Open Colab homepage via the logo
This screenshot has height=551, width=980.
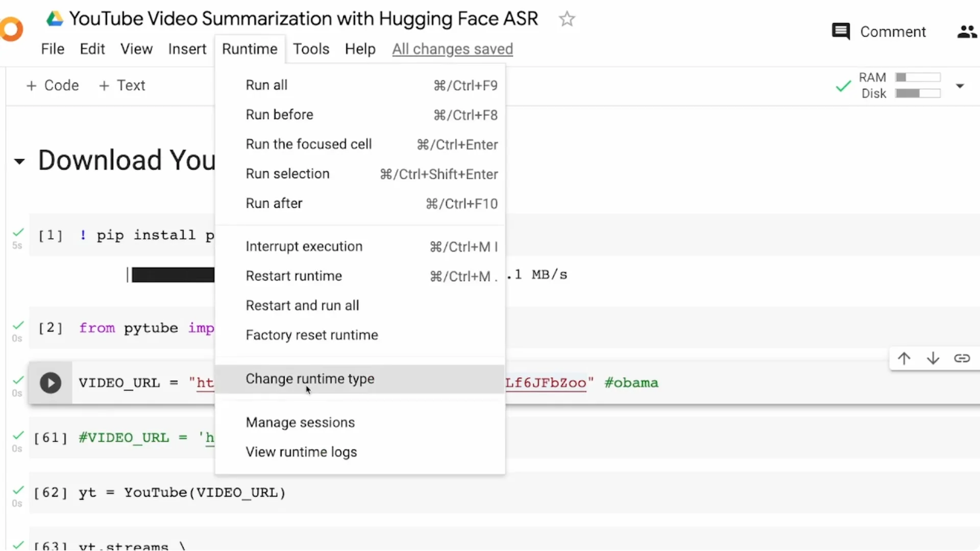11,29
